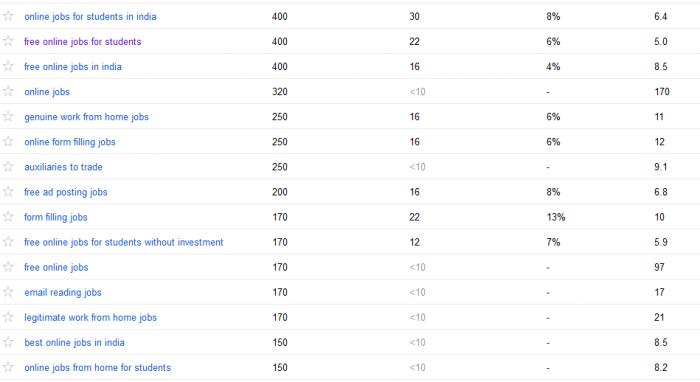Toggle the star next to 'auxiliaries to trade'

(8, 166)
